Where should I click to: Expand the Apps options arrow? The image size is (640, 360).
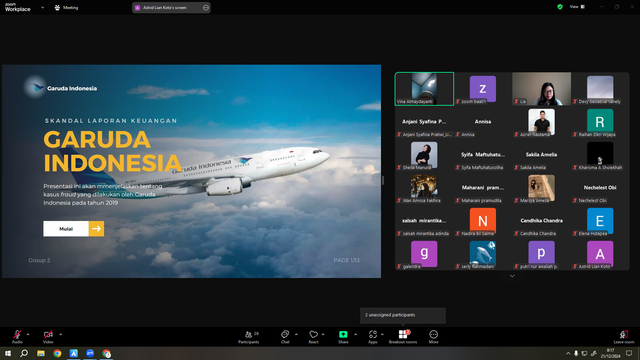(x=382, y=334)
